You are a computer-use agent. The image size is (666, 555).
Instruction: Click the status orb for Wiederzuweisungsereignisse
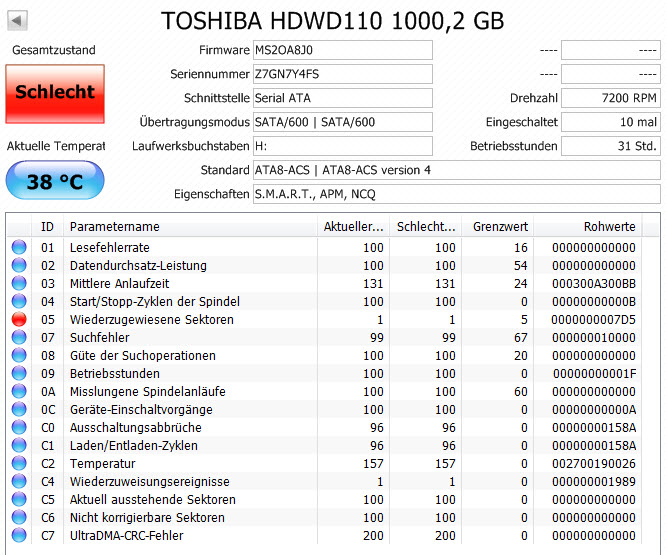click(19, 481)
